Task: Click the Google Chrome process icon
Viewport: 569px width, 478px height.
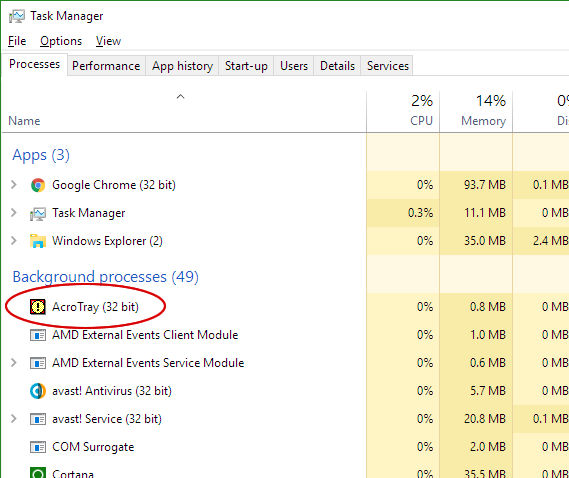Action: pyautogui.click(x=38, y=185)
